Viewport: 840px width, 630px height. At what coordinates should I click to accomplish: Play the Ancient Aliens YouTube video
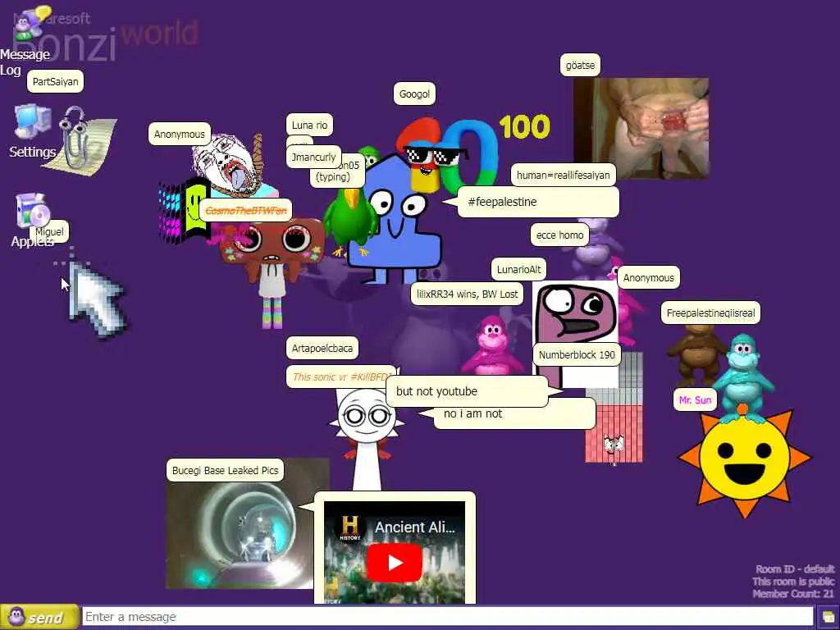395,563
